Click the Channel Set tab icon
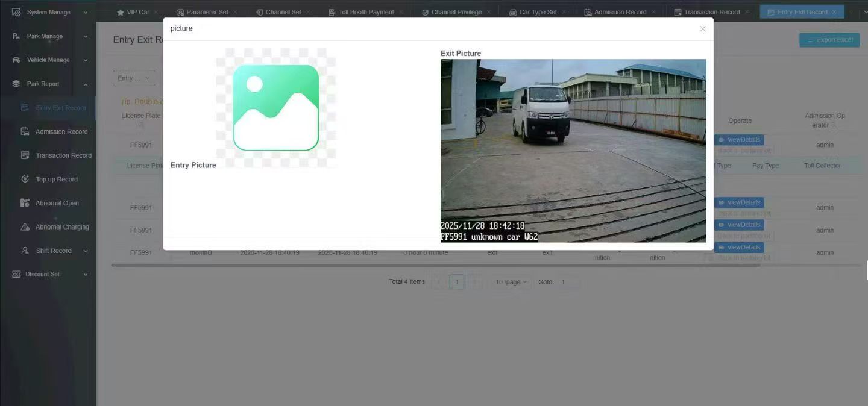868x406 pixels. 259,12
